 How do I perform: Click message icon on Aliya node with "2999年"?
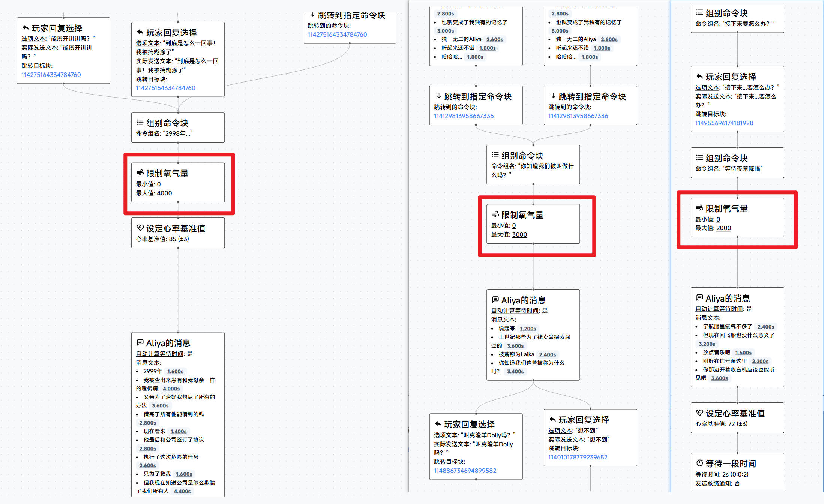point(140,342)
